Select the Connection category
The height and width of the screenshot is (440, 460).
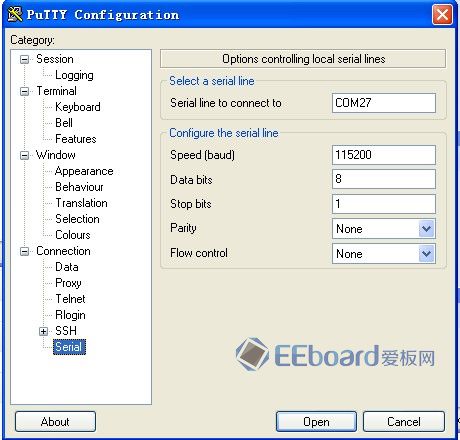63,251
